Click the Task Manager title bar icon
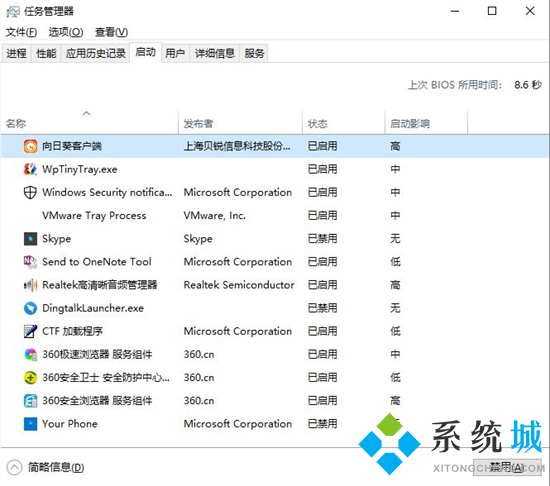 click(x=13, y=12)
